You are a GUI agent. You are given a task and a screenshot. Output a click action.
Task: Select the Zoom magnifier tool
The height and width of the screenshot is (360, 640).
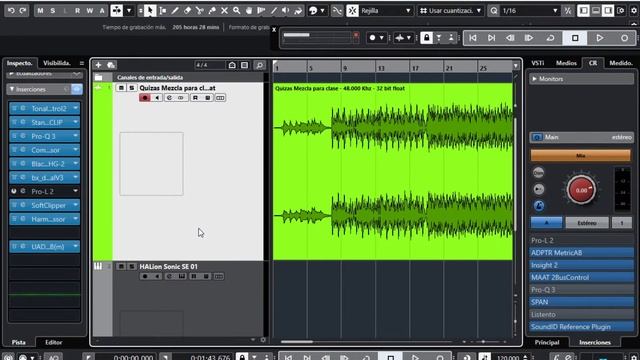click(x=237, y=11)
